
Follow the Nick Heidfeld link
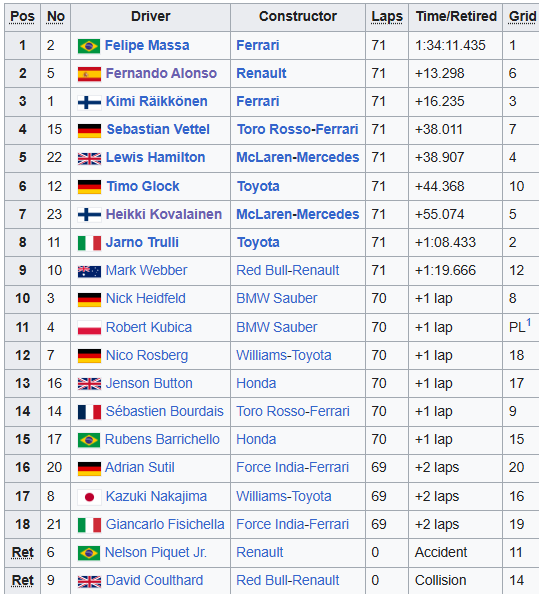[x=146, y=298]
